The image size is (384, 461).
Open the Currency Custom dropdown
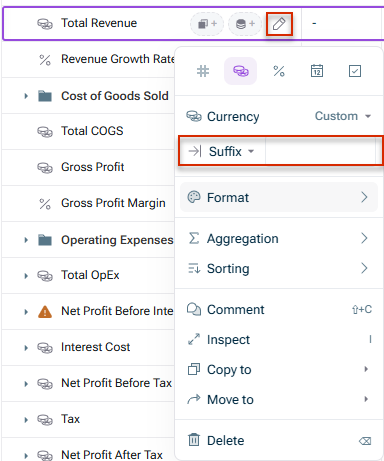[343, 116]
